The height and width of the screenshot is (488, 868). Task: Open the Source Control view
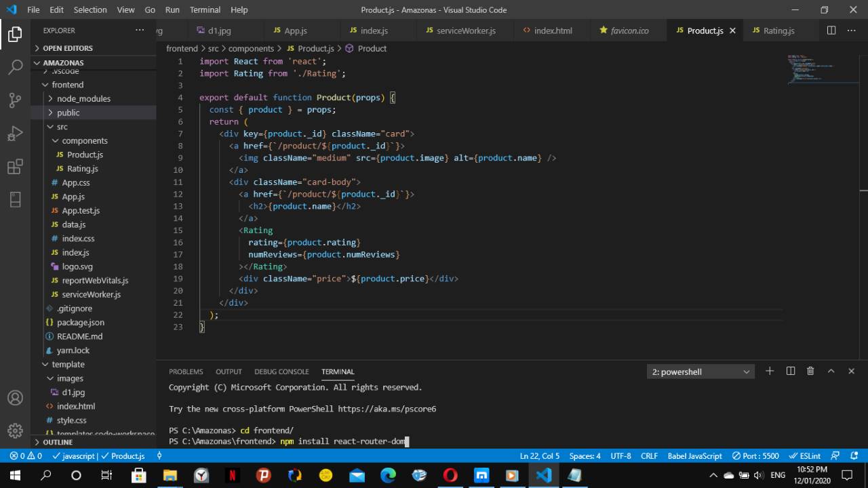pos(15,100)
